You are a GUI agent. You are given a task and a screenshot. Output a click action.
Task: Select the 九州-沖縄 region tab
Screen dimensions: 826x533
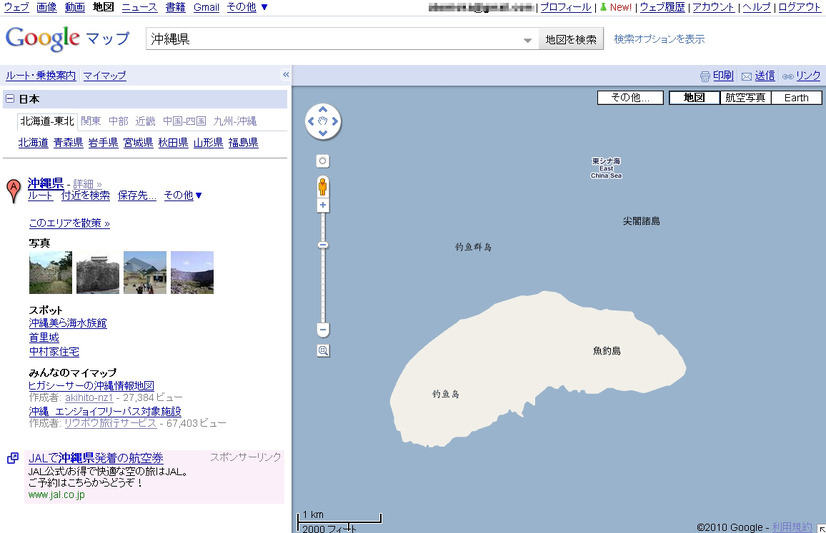tap(235, 122)
